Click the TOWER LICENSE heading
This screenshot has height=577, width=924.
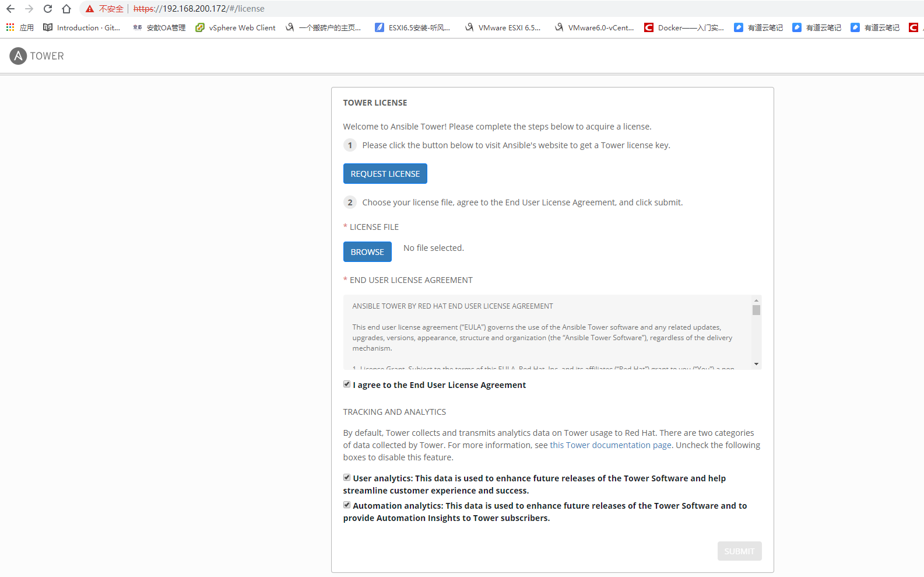[375, 103]
